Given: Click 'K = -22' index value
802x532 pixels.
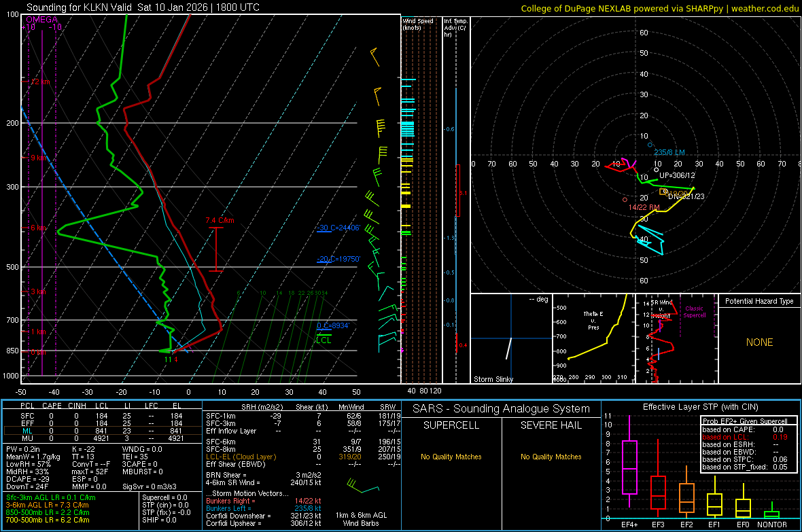Looking at the screenshot, I should tap(84, 449).
